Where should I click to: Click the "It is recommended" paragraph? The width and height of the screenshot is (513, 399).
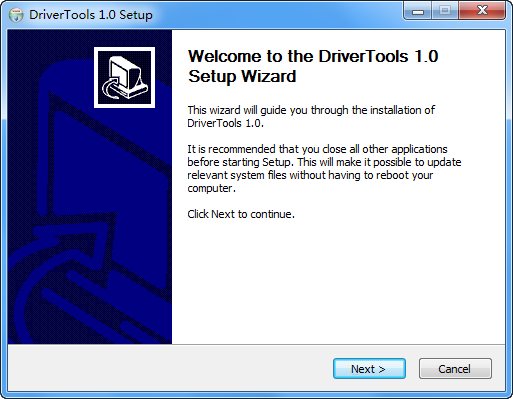[x=324, y=168]
